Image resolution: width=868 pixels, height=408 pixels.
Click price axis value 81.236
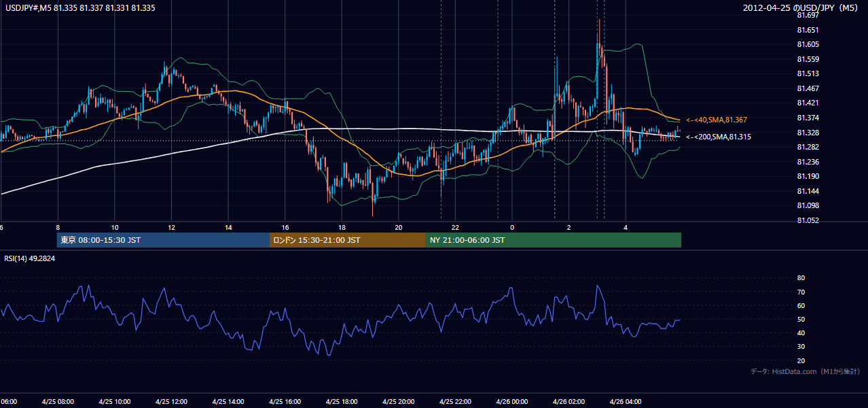(807, 162)
